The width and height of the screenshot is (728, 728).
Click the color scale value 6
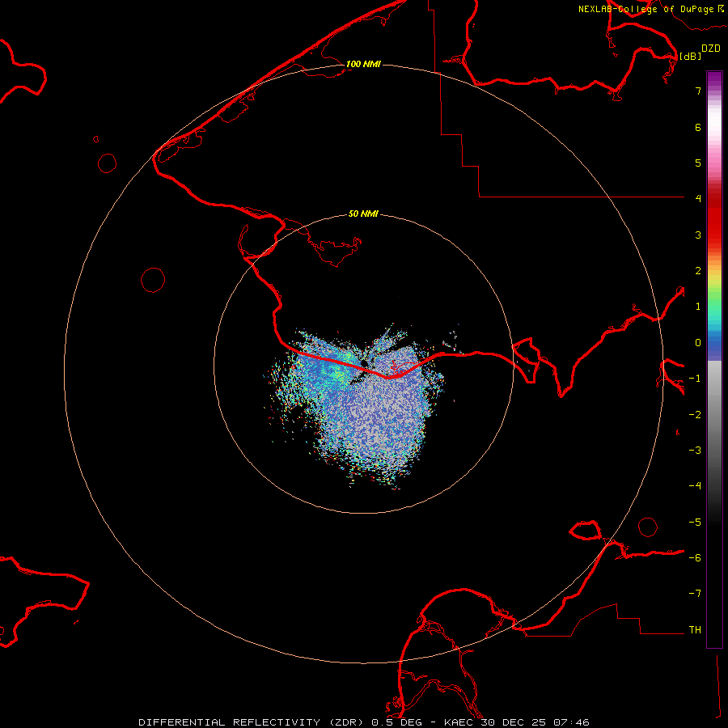(x=698, y=127)
